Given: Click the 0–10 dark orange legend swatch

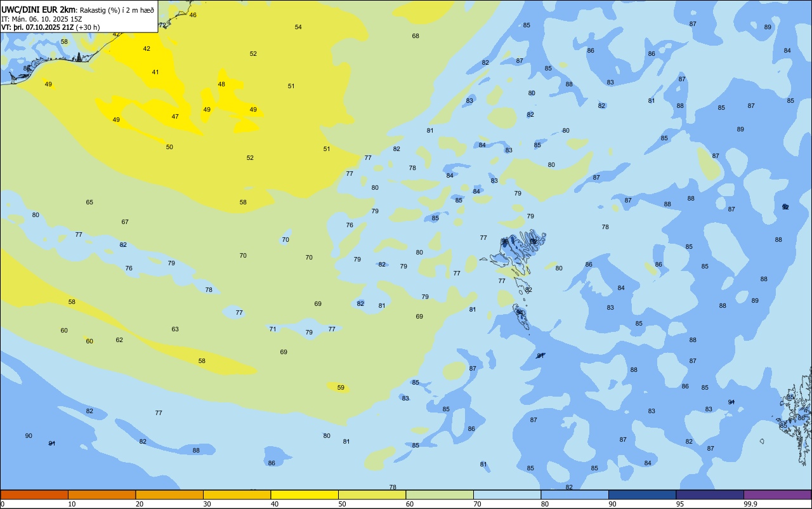Looking at the screenshot, I should pyautogui.click(x=34, y=494).
